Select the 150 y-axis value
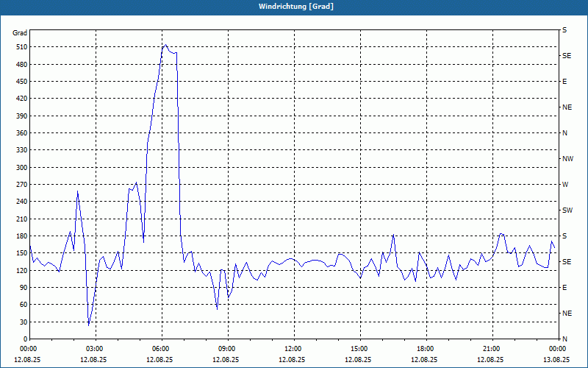The width and height of the screenshot is (588, 368). pyautogui.click(x=22, y=253)
